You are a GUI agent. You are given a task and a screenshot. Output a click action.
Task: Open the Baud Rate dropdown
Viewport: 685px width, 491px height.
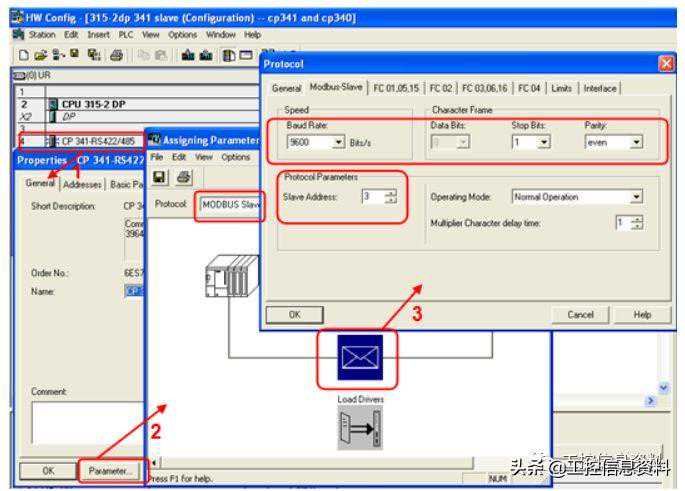[x=339, y=143]
